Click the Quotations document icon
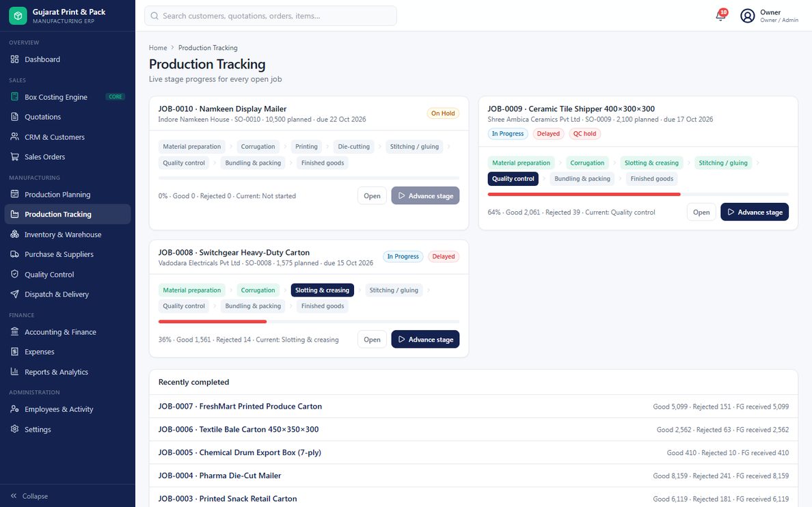This screenshot has height=507, width=812. pos(14,117)
